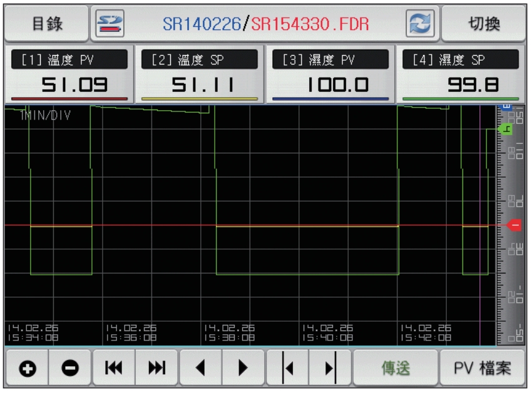Screen dimensions: 532x393
Task: Move cursor line right one step
Action: [x=330, y=368]
